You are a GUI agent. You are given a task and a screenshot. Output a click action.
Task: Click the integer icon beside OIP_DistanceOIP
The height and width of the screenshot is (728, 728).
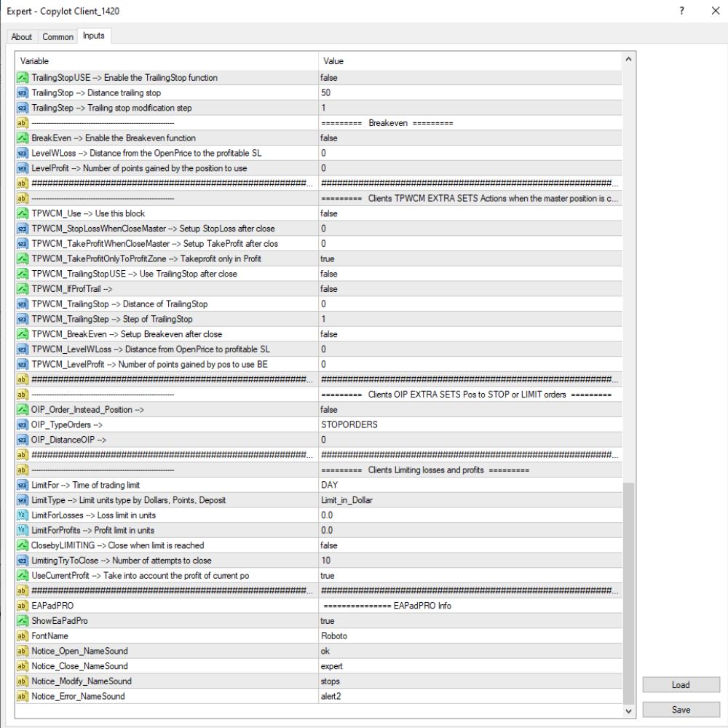pyautogui.click(x=23, y=440)
